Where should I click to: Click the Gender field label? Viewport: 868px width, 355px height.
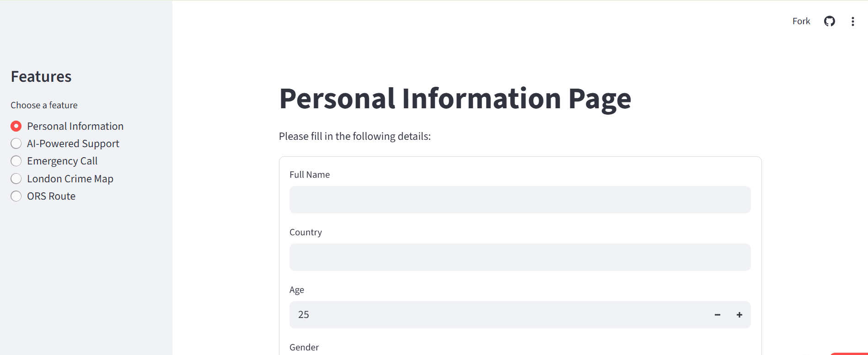click(304, 347)
